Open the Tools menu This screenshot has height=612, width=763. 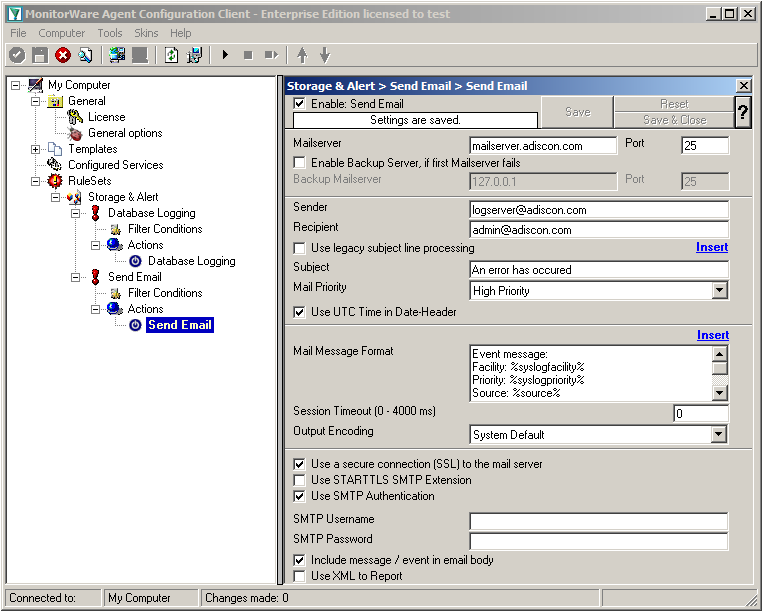110,33
